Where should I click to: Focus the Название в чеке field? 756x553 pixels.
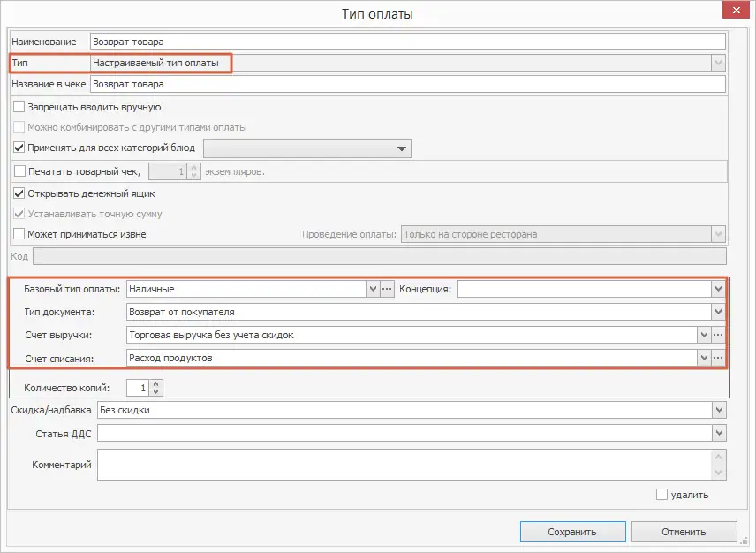[x=407, y=85]
